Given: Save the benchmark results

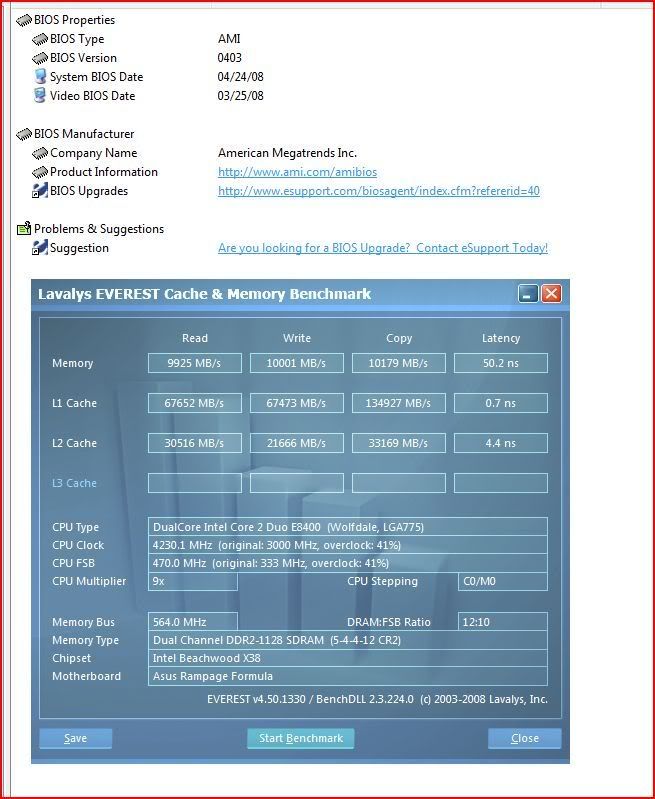Looking at the screenshot, I should point(75,738).
